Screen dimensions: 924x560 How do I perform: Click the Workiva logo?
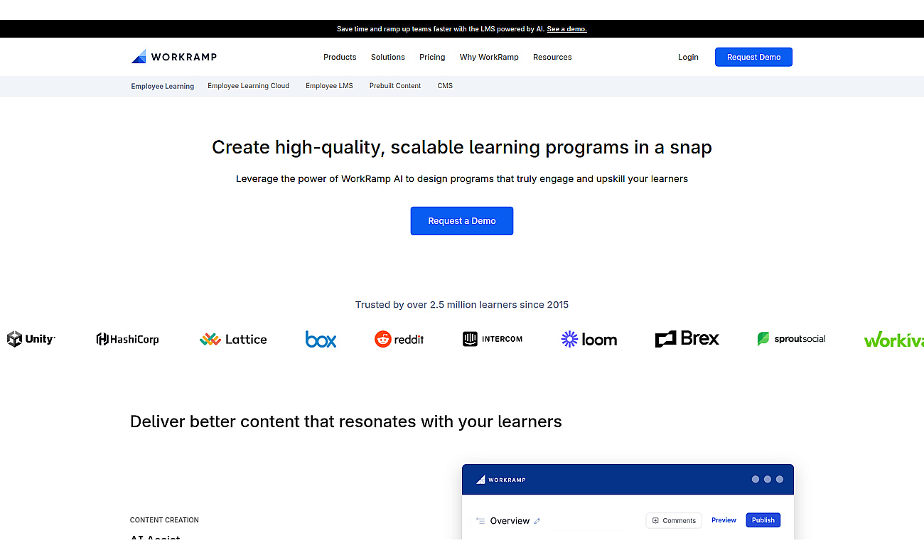(x=893, y=340)
